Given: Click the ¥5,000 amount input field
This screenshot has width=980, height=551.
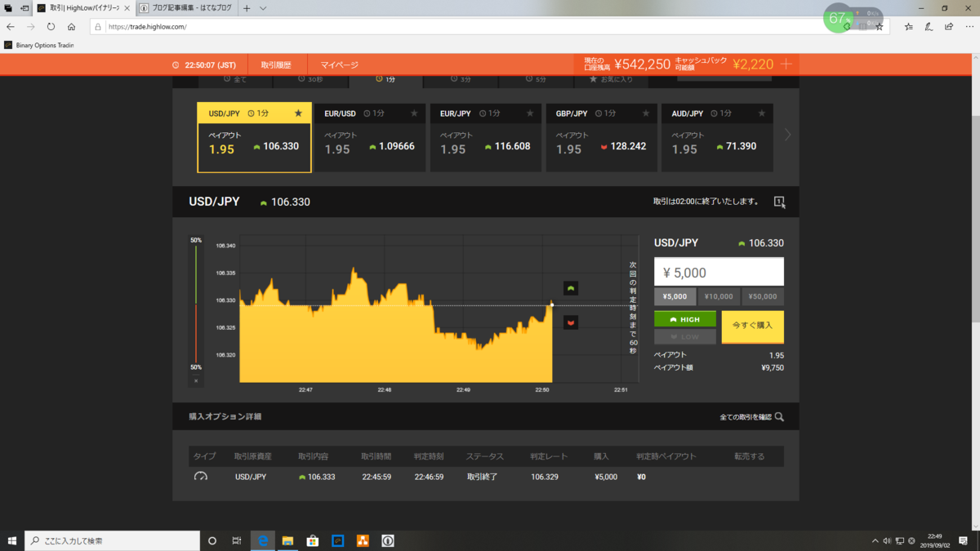Looking at the screenshot, I should (719, 272).
